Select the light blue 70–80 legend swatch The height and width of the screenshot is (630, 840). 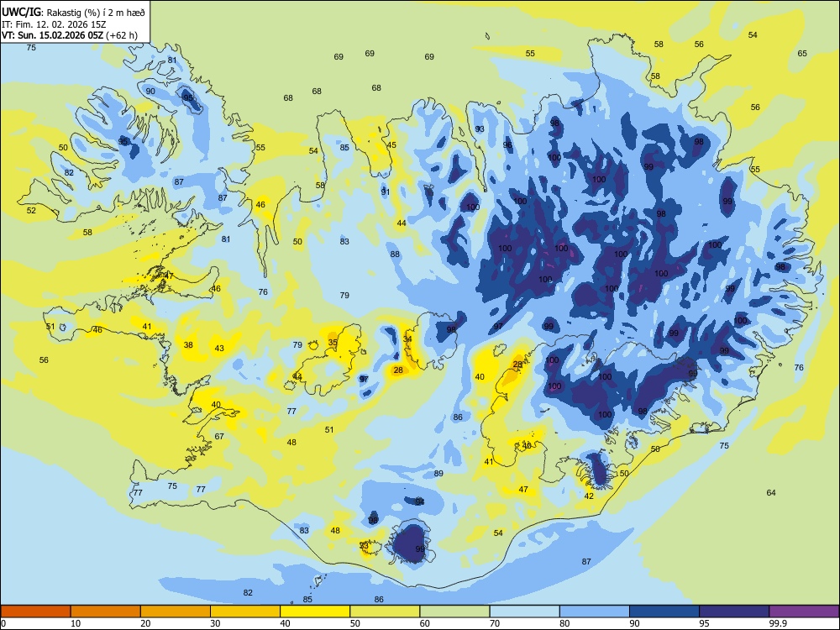coord(524,612)
